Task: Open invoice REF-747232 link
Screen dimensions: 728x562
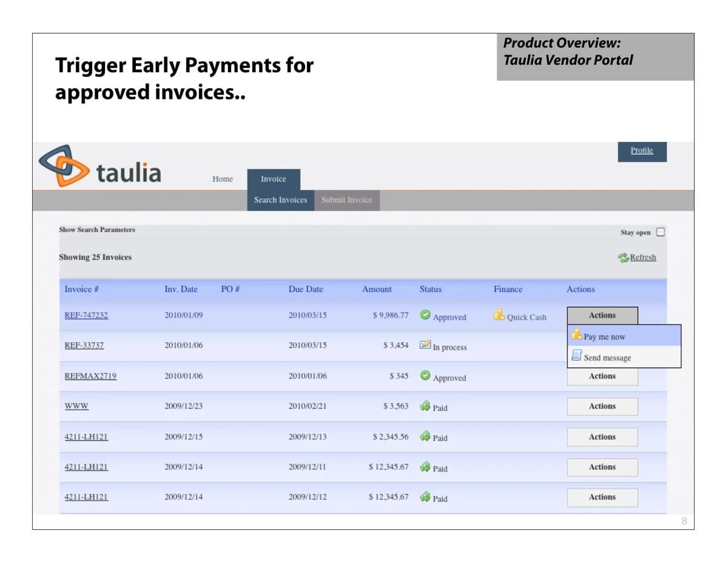Action: [86, 316]
